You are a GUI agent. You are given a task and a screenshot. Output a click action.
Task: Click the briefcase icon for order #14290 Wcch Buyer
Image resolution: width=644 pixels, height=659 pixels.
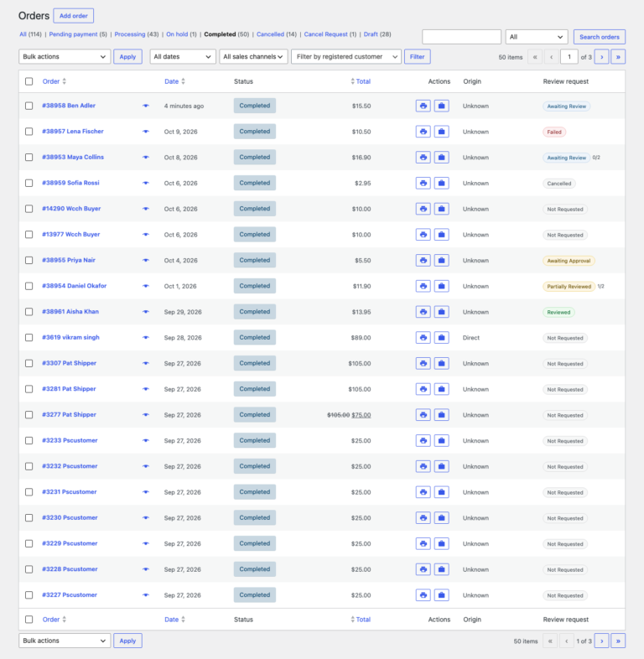(x=441, y=209)
